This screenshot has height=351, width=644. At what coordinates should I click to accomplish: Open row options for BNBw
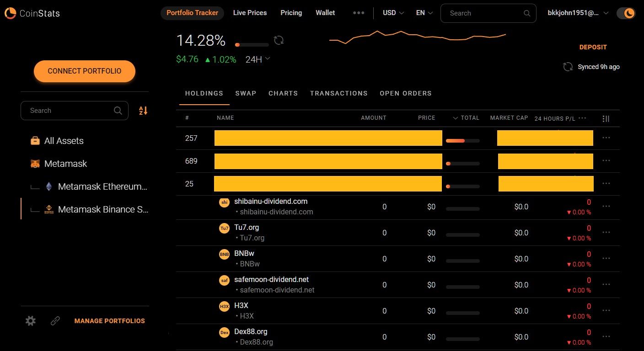(x=606, y=258)
